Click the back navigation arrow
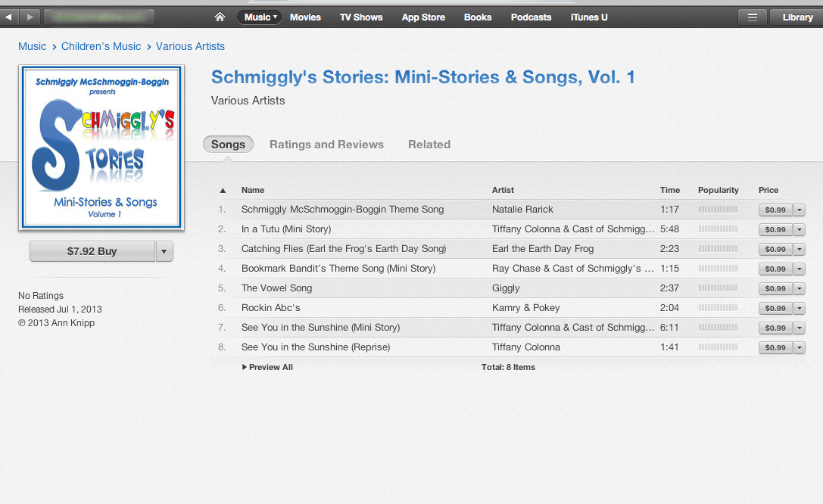Image resolution: width=823 pixels, height=504 pixels. coord(8,17)
